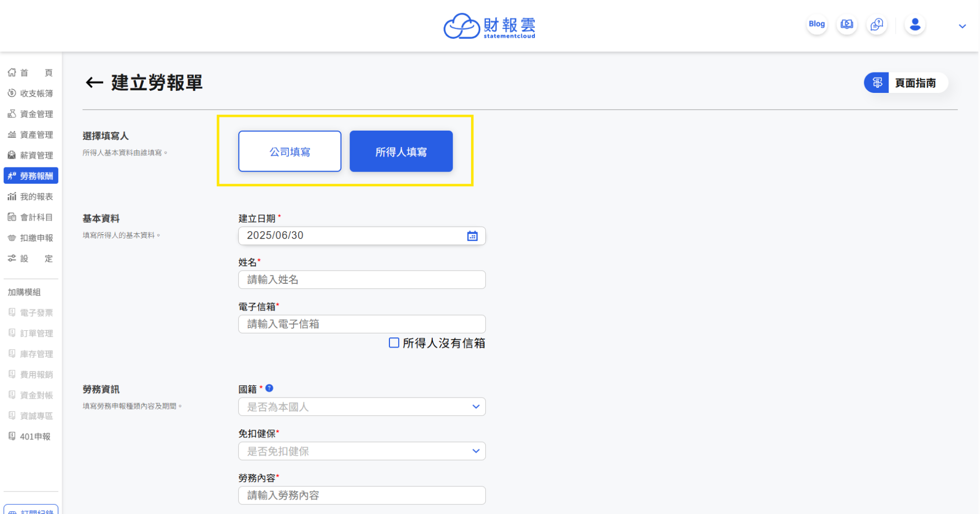Focus the 姓名 name input field
The image size is (980, 514).
361,280
